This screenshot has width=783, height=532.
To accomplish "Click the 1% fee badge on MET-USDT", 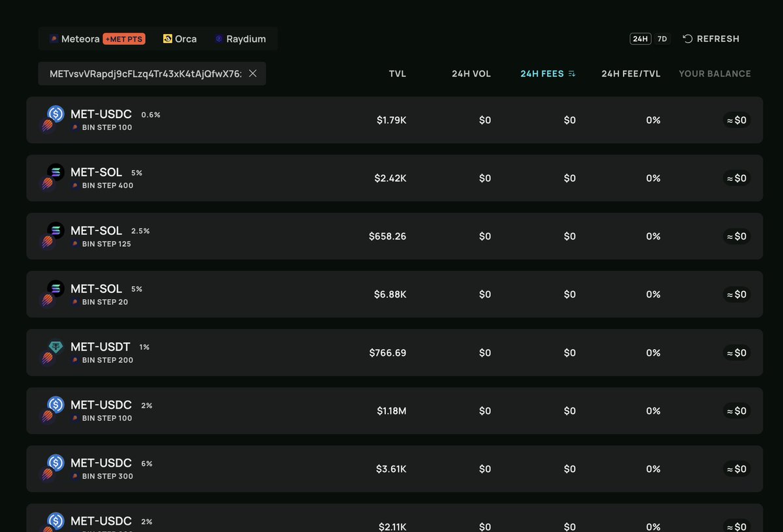I will pos(144,347).
